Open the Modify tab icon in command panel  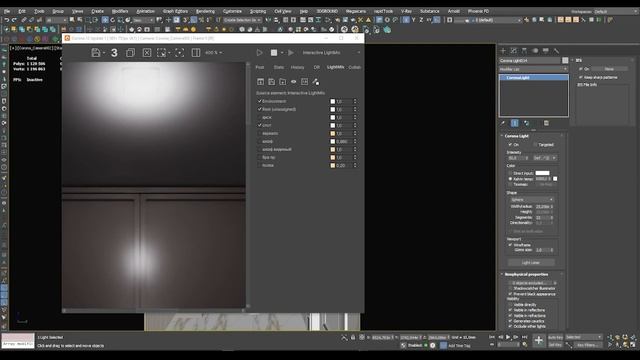coord(513,51)
